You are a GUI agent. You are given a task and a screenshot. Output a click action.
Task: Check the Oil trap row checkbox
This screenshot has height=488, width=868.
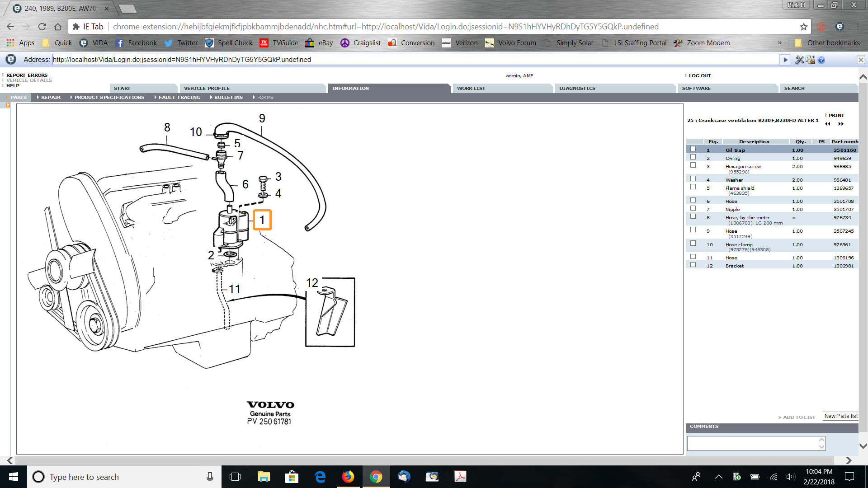pos(693,149)
